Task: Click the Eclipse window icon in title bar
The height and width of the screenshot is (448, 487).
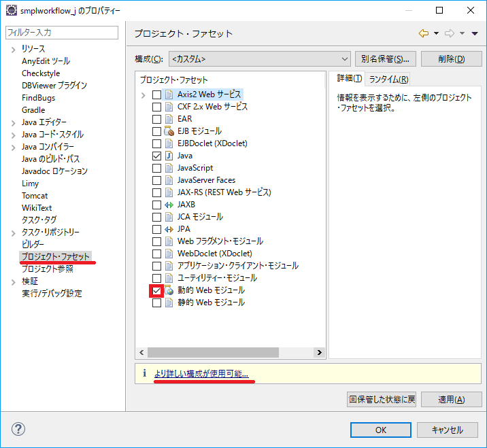Action: 12,10
